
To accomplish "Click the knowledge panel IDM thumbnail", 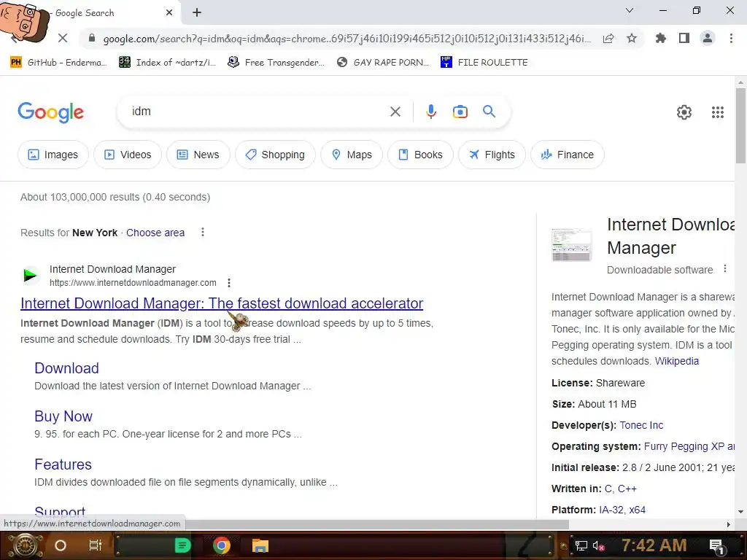I will 571,245.
